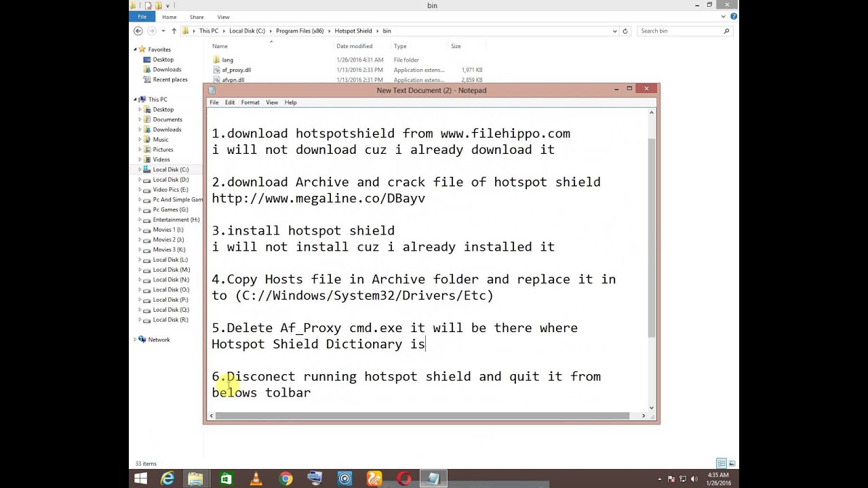Open Explorer Help question mark icon

pyautogui.click(x=733, y=17)
